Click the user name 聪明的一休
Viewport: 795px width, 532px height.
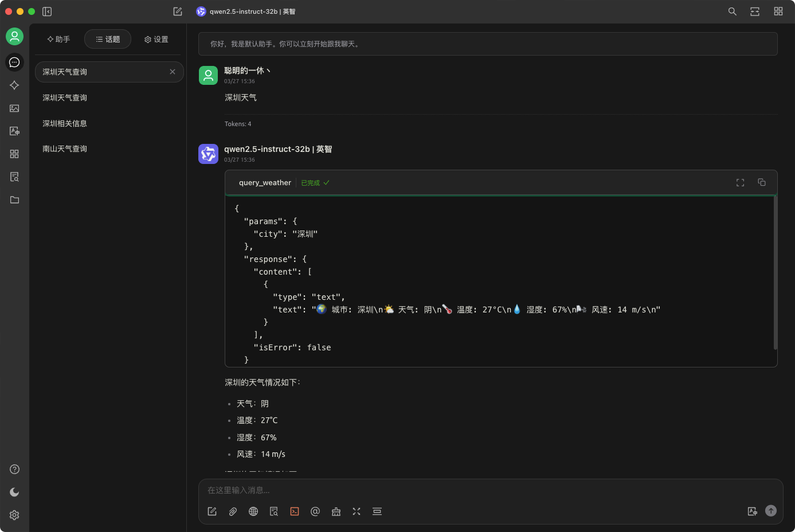pyautogui.click(x=246, y=71)
